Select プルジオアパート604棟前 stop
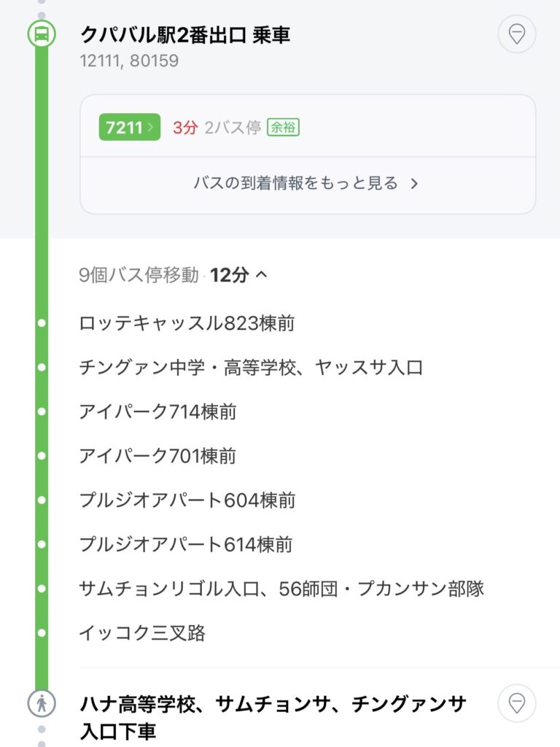This screenshot has width=560, height=747. click(x=187, y=500)
